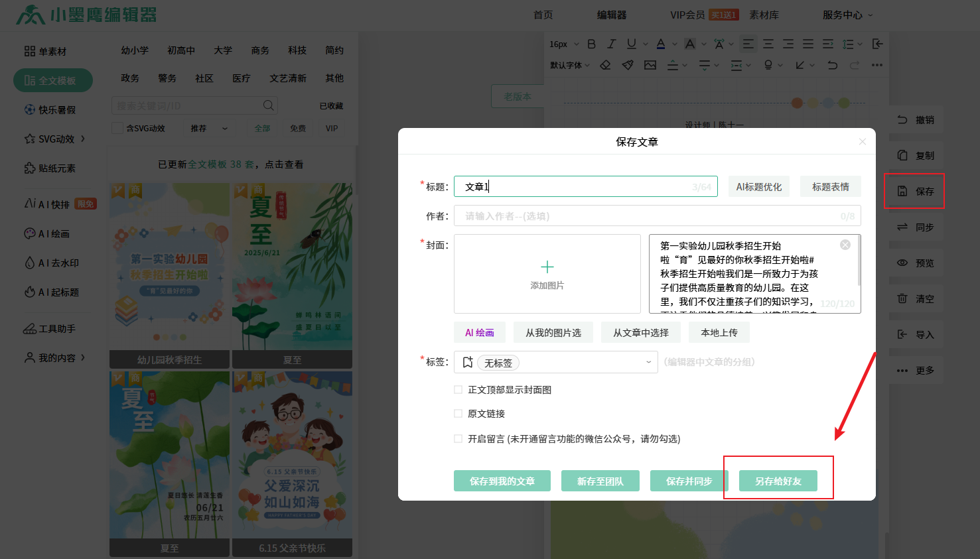Viewport: 980px width, 559px height.
Task: Open the three-dots more toolbar options
Action: pyautogui.click(x=877, y=65)
